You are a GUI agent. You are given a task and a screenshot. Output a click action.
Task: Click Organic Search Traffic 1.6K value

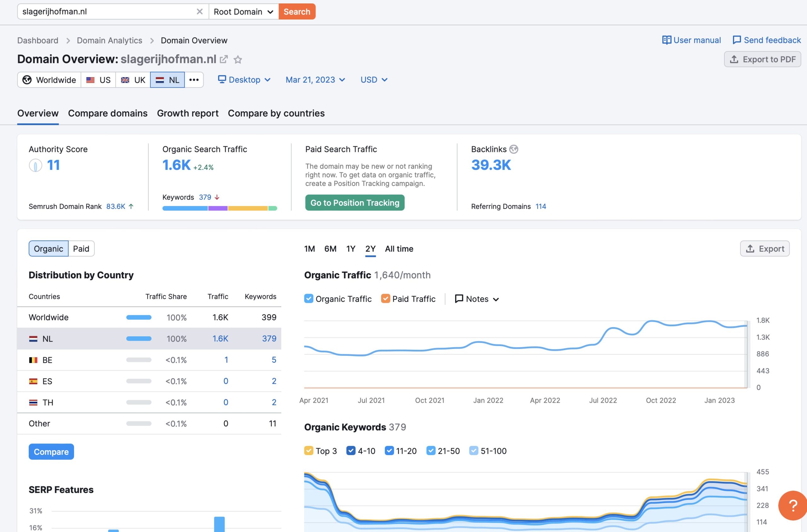coord(177,165)
